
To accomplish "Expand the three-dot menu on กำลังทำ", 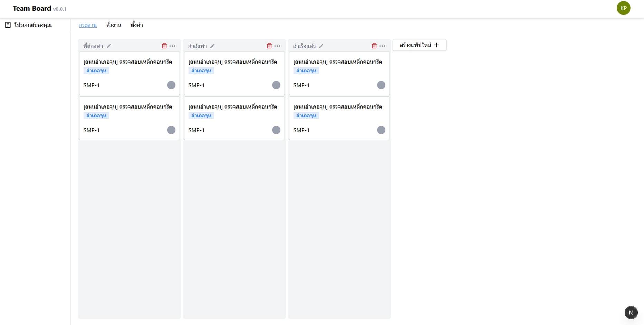I will pos(277,46).
